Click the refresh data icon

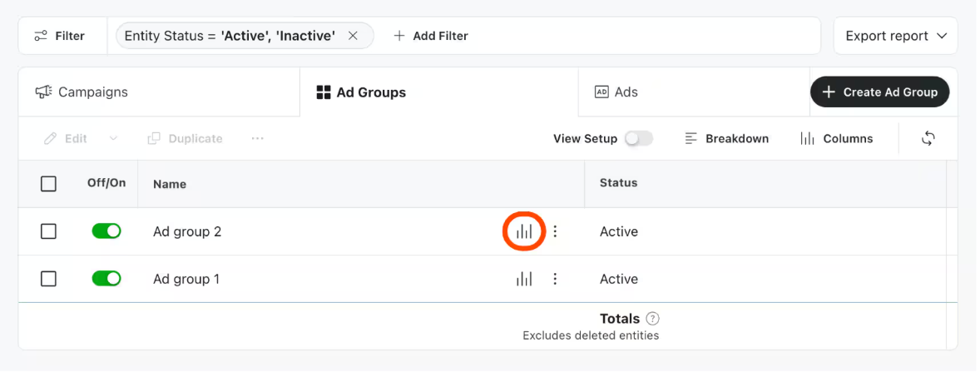(928, 139)
